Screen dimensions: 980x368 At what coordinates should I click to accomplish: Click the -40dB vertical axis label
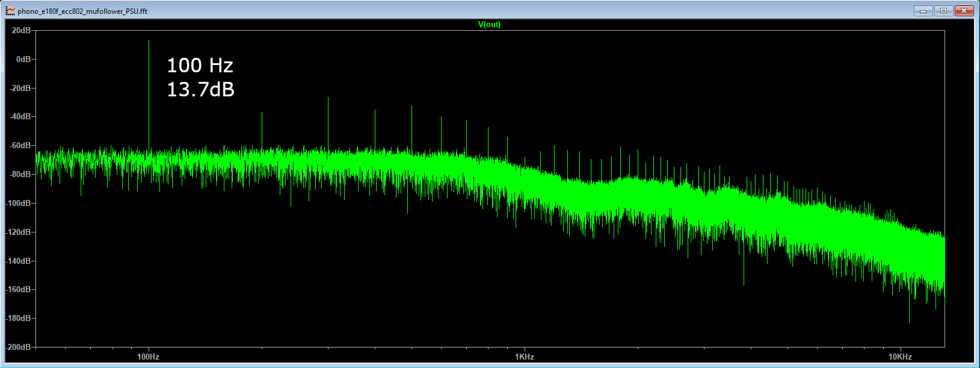click(20, 116)
